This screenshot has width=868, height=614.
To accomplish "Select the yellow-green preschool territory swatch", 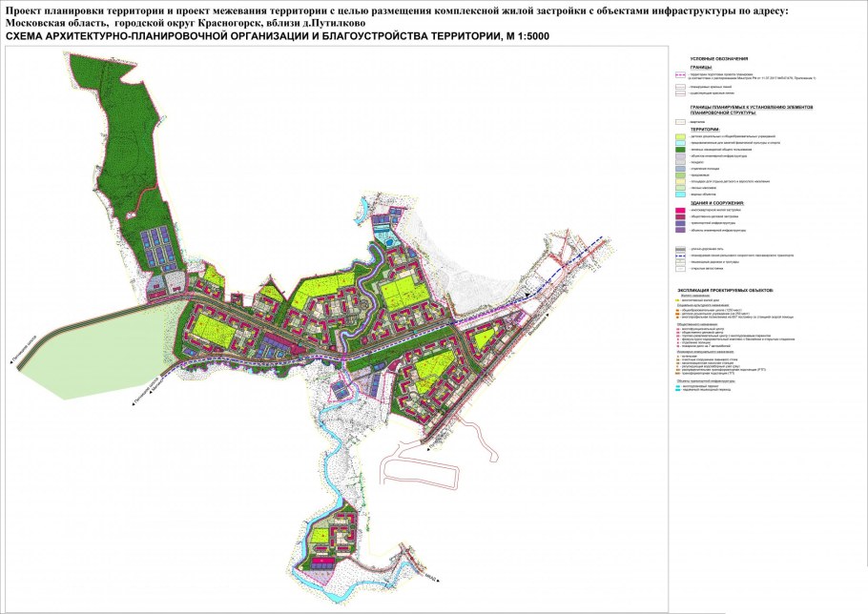I will click(x=681, y=135).
